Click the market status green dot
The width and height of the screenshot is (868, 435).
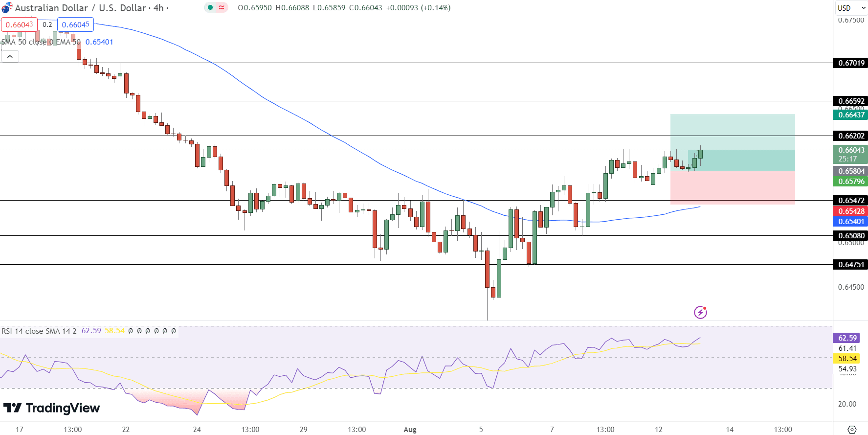coord(210,7)
